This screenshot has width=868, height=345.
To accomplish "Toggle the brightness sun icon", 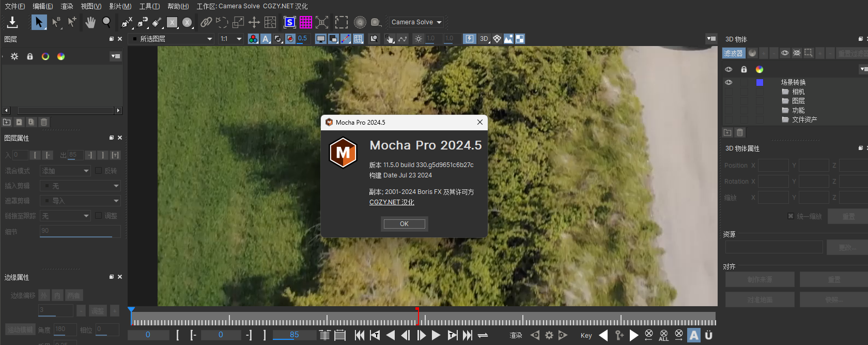I will pyautogui.click(x=419, y=39).
